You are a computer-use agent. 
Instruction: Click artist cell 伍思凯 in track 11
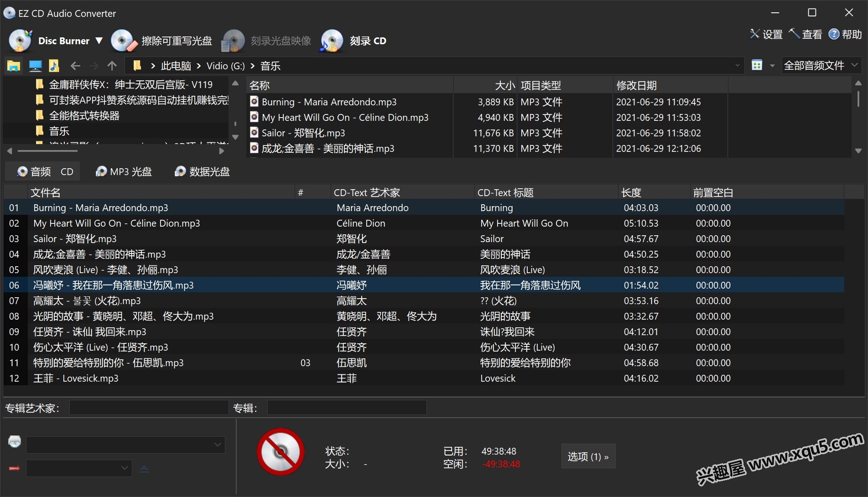[351, 362]
